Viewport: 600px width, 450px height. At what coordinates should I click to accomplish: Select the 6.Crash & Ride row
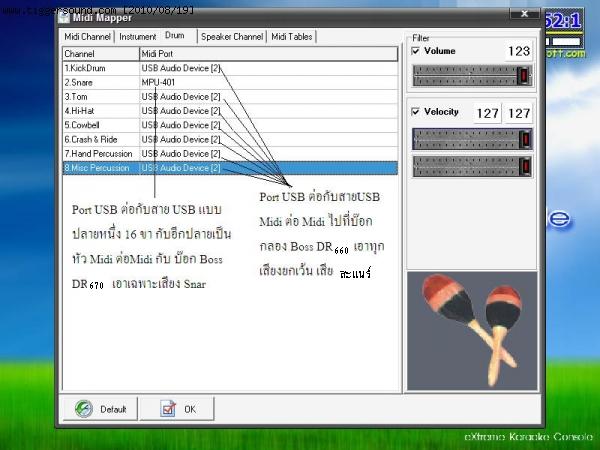pos(230,139)
